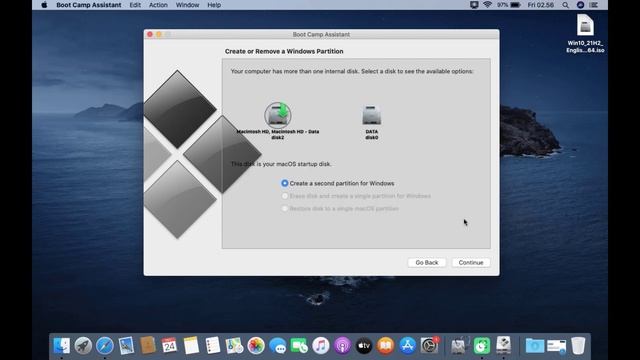This screenshot has width=640, height=360.
Task: Open the display mirroring menu bar icon
Action: pos(474,5)
